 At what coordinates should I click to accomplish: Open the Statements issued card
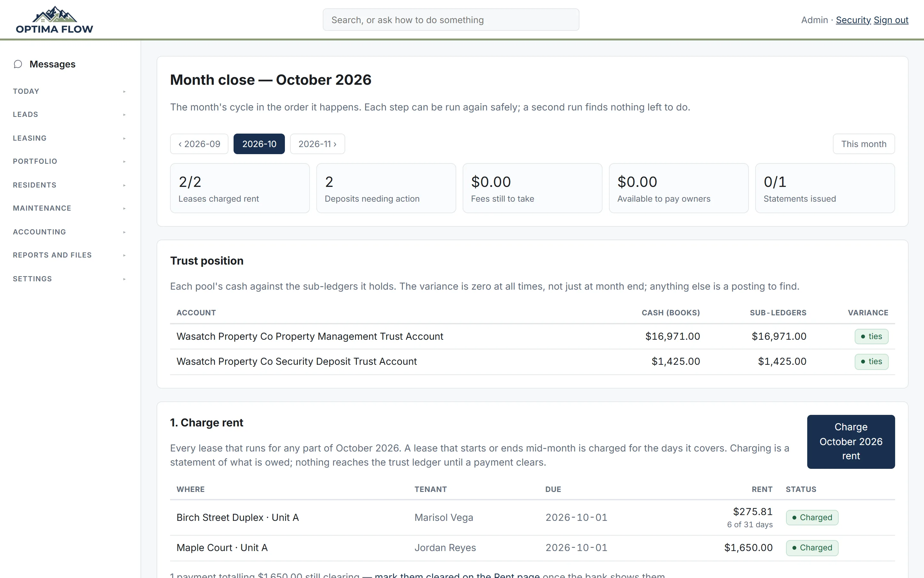pyautogui.click(x=825, y=188)
